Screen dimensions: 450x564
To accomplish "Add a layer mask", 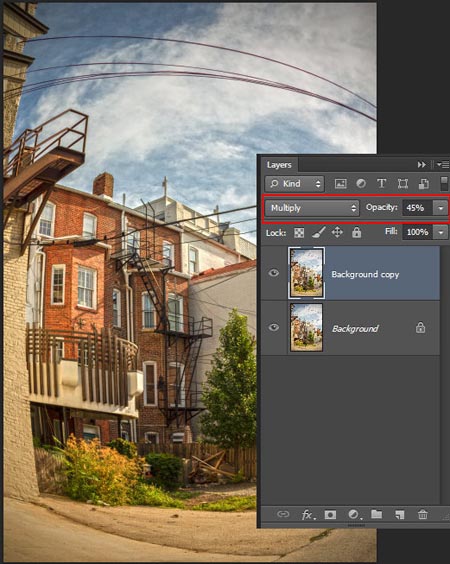I will click(x=330, y=515).
